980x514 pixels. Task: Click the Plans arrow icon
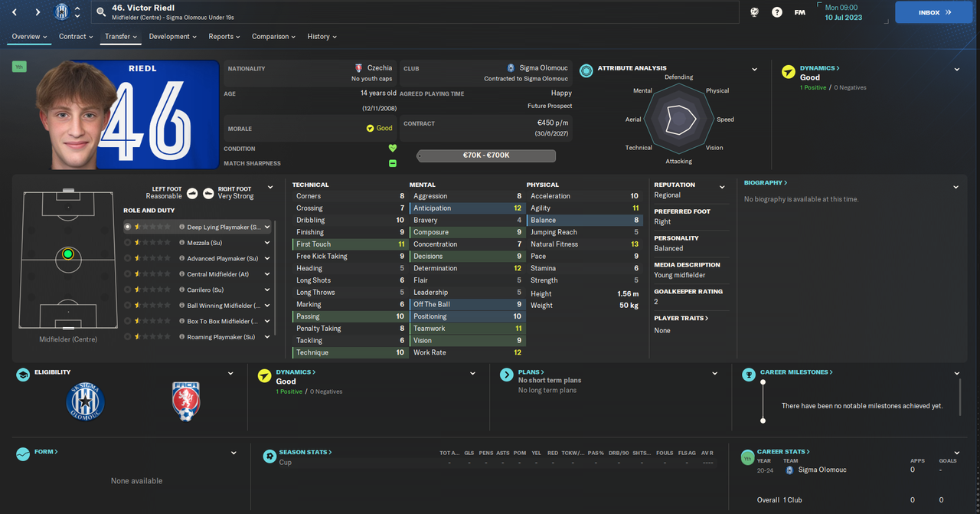[x=506, y=375]
